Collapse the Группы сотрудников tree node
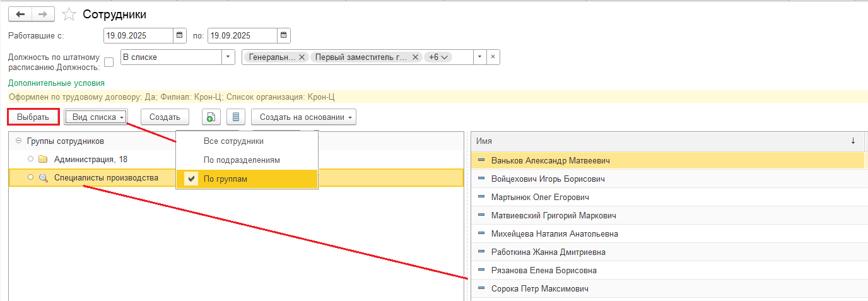This screenshot has width=868, height=301. [18, 141]
